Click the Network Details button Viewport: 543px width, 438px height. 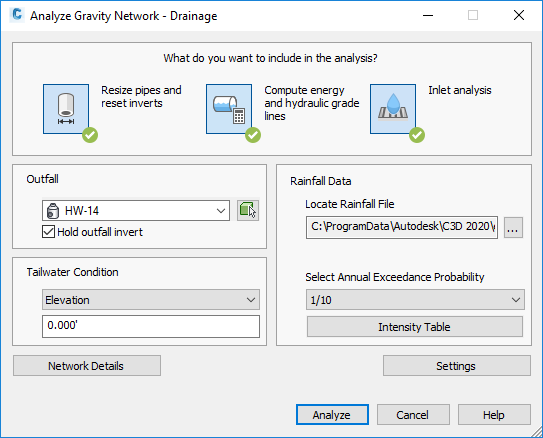point(87,366)
